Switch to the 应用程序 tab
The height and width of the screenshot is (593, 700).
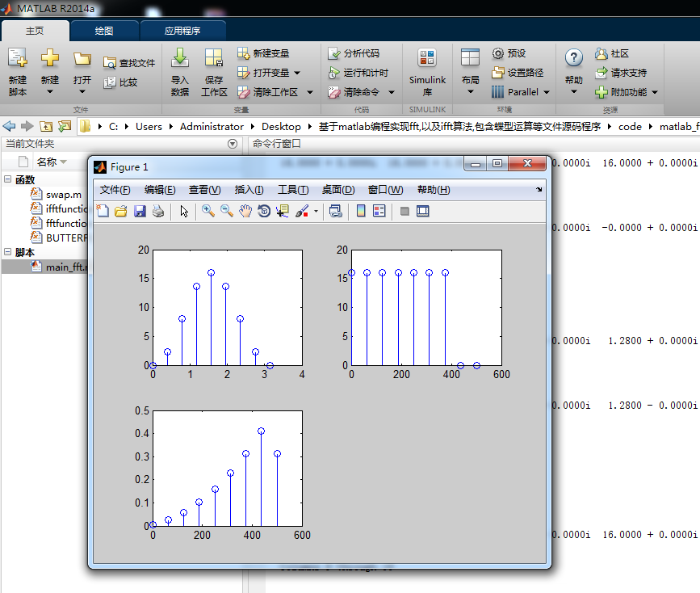click(x=182, y=31)
